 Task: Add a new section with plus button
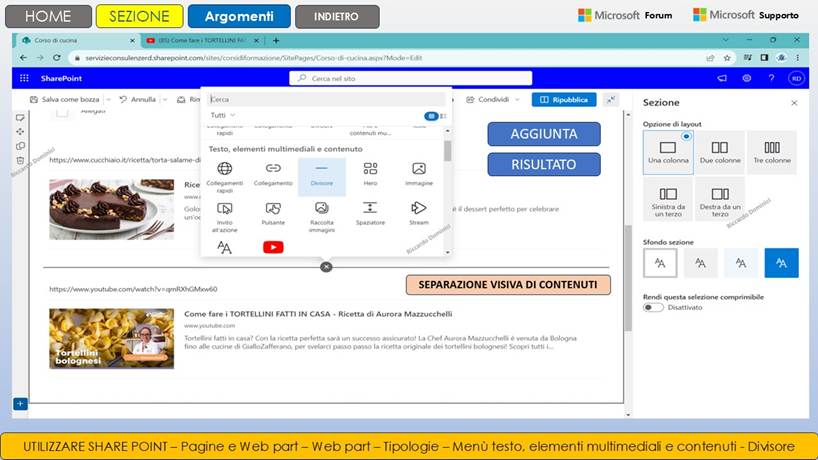pos(20,404)
